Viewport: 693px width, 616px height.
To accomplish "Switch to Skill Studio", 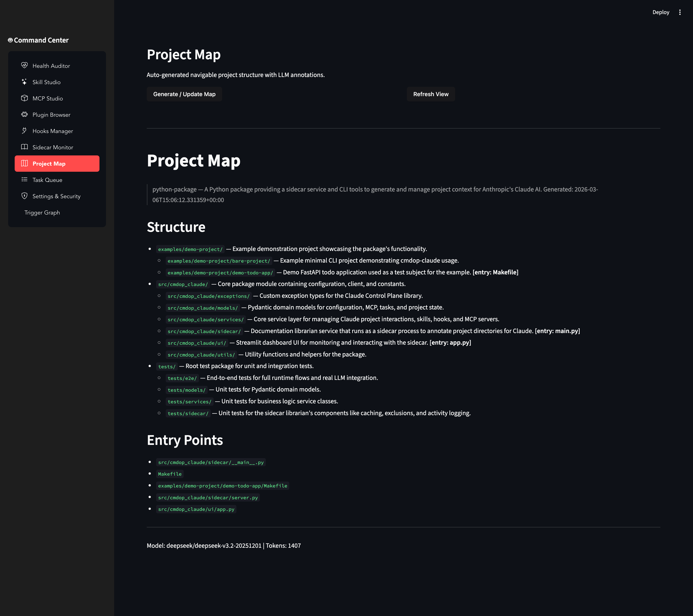I will point(57,82).
